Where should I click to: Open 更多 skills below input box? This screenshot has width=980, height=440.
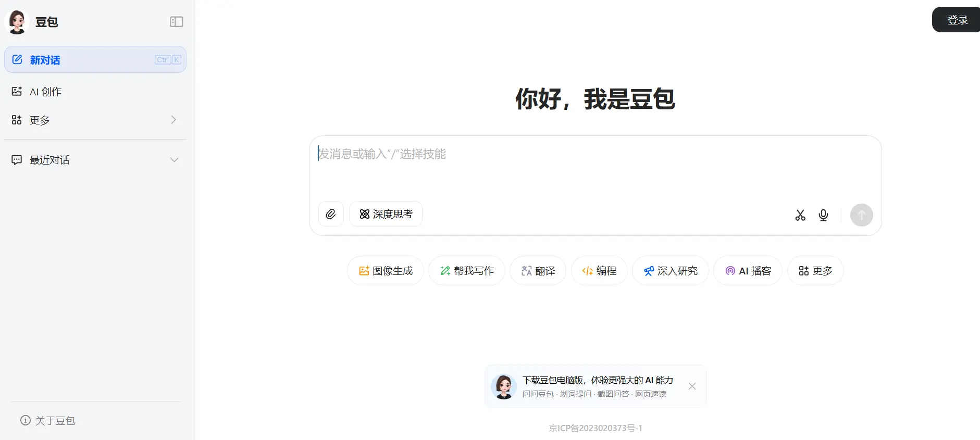click(x=815, y=271)
